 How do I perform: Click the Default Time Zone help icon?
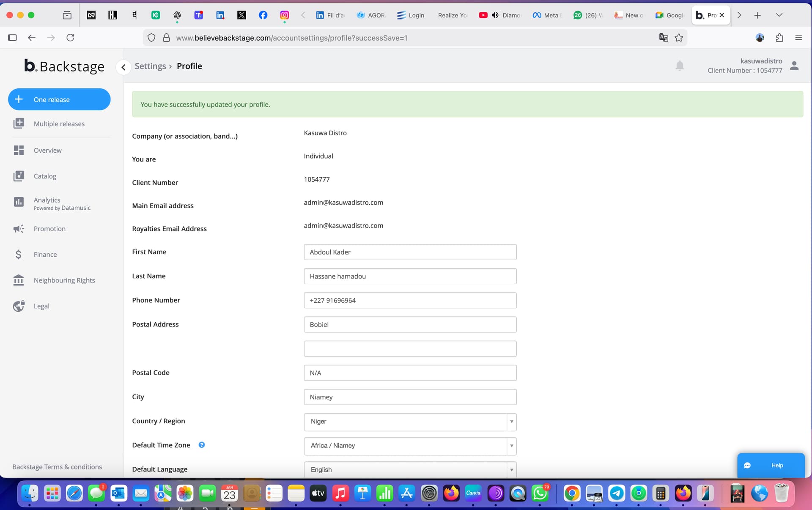coord(202,445)
